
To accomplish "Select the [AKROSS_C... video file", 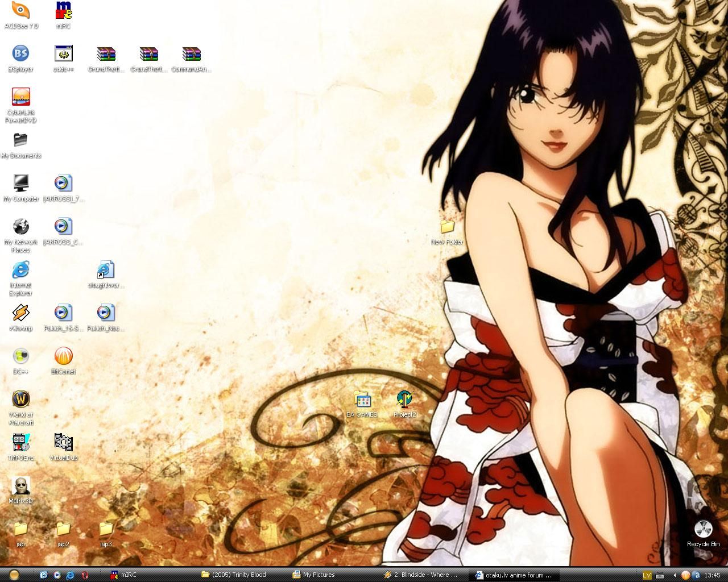I will pos(64,231).
